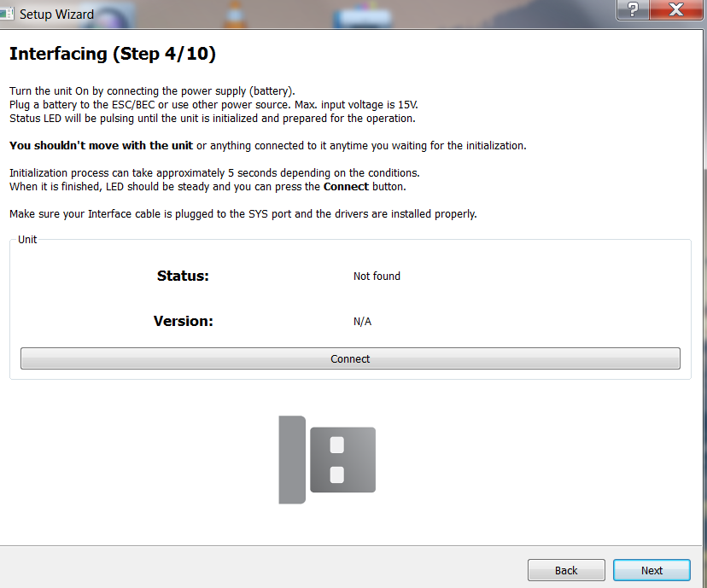Click the "Setup Wizard" window title text
This screenshot has width=707, height=588.
pos(56,15)
